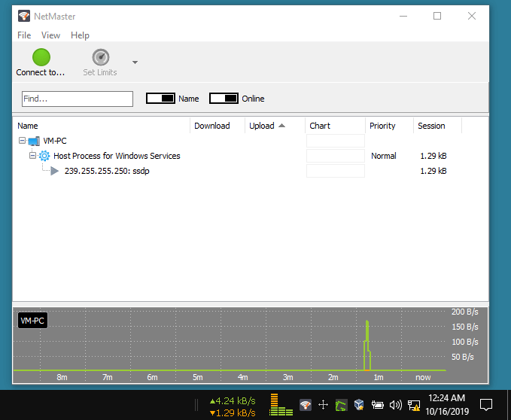Click the traffic spike on the graph
511x420 pixels.
coord(367,345)
